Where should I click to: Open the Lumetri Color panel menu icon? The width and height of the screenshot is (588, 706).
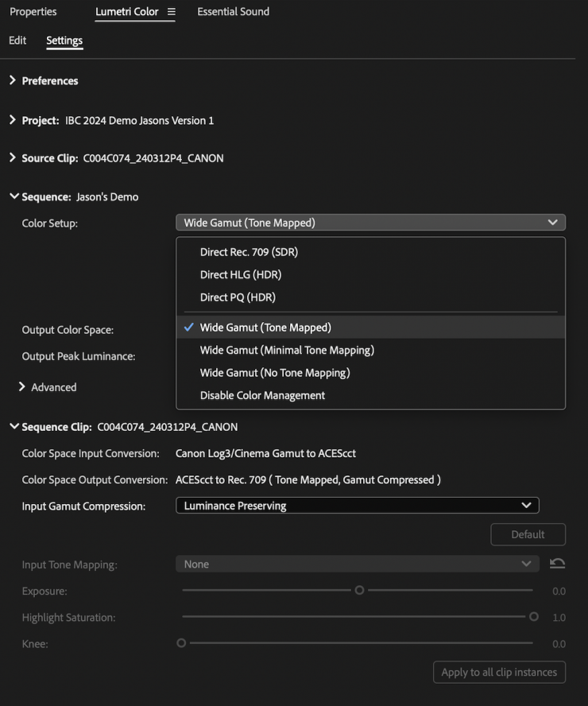point(172,12)
